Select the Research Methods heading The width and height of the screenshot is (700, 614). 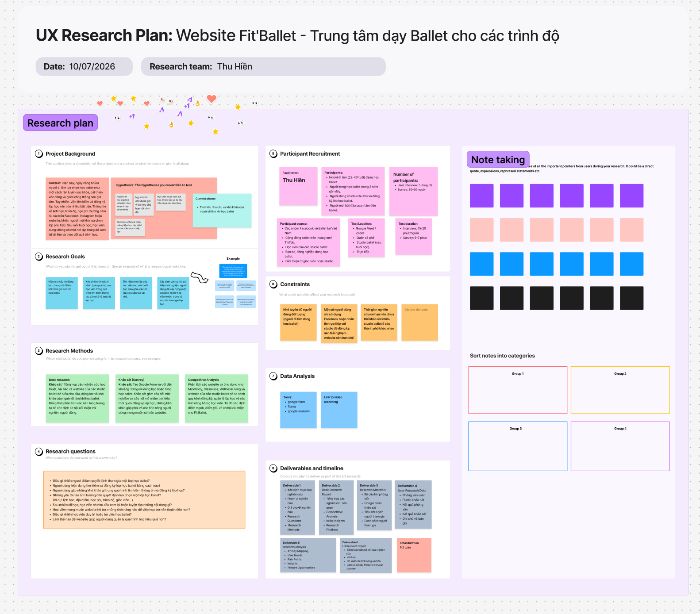pyautogui.click(x=69, y=351)
